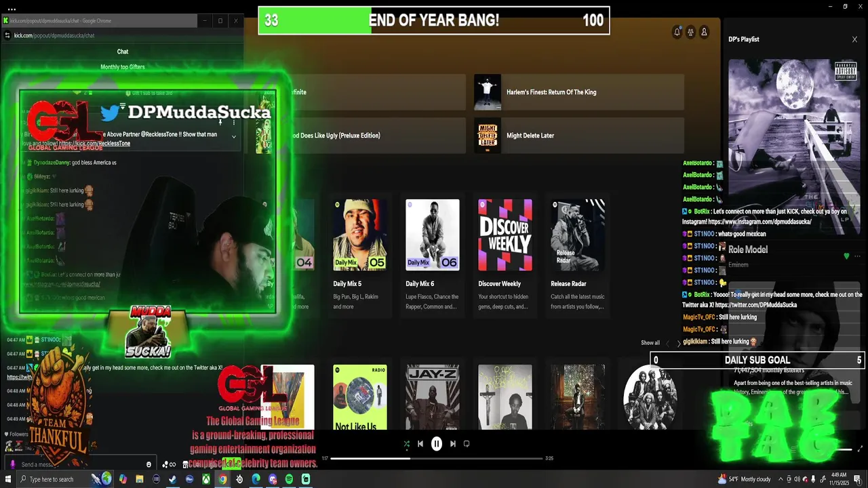Open Microsoft Edge from taskbar
The height and width of the screenshot is (488, 868).
point(256,479)
